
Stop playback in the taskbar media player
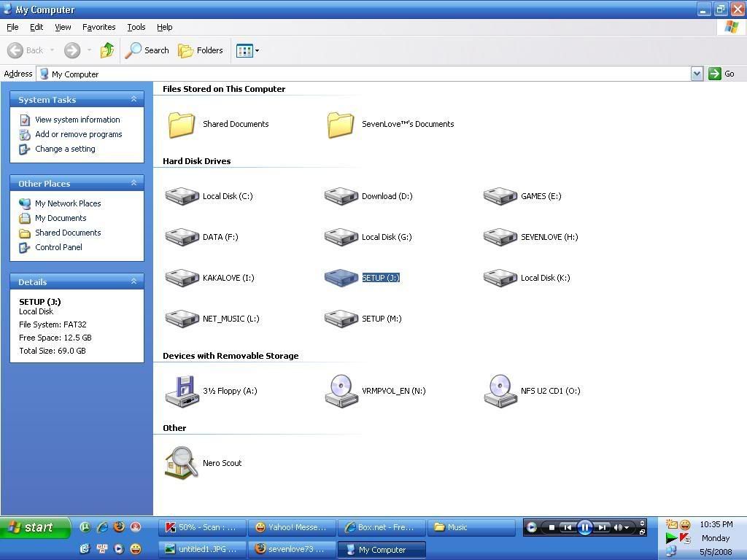pyautogui.click(x=552, y=527)
